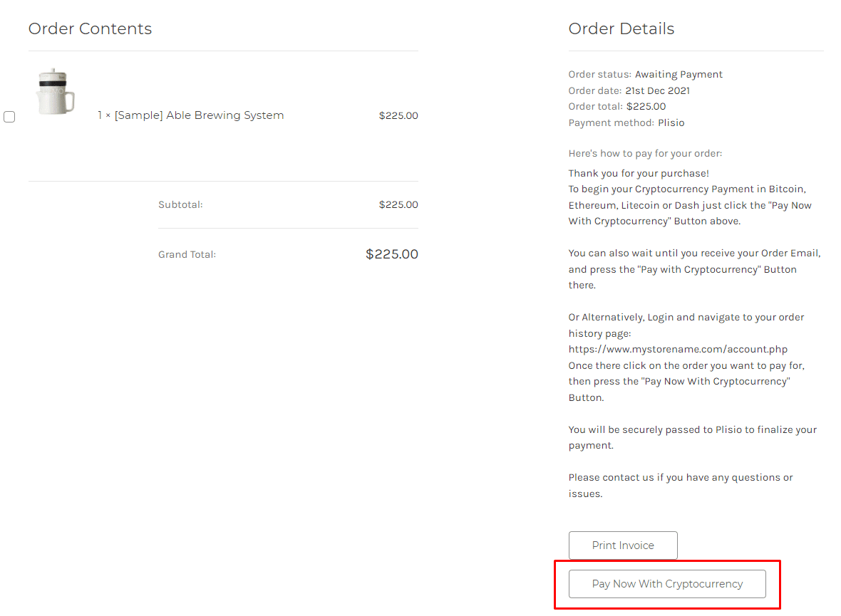Click the 'Please contact us' paragraph
Screen dimensions: 841x616
tap(681, 485)
